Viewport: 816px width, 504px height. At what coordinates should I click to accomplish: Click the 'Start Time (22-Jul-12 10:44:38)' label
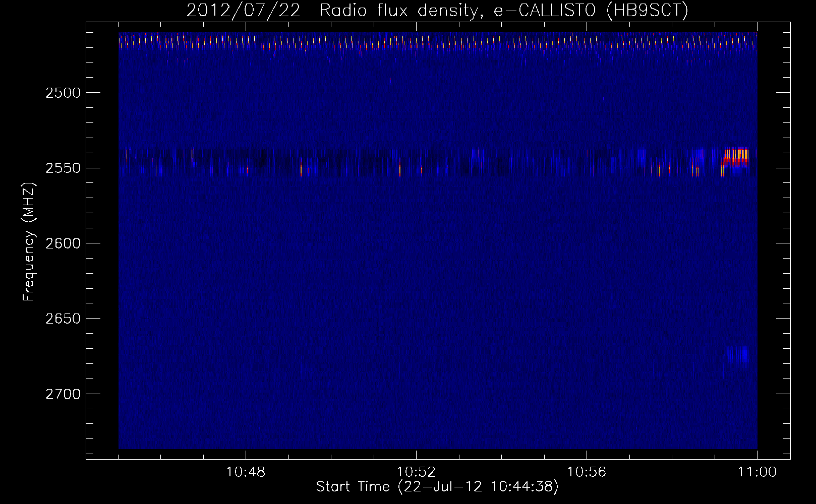pos(437,487)
